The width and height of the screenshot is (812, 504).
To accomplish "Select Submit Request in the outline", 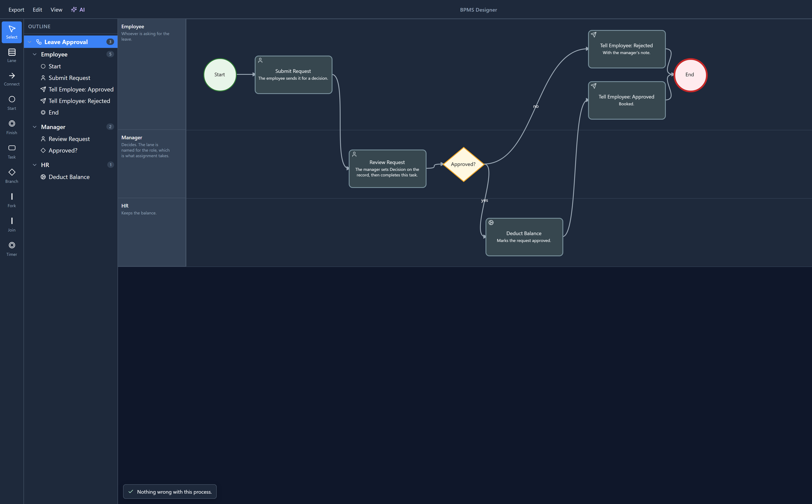I will coord(71,78).
